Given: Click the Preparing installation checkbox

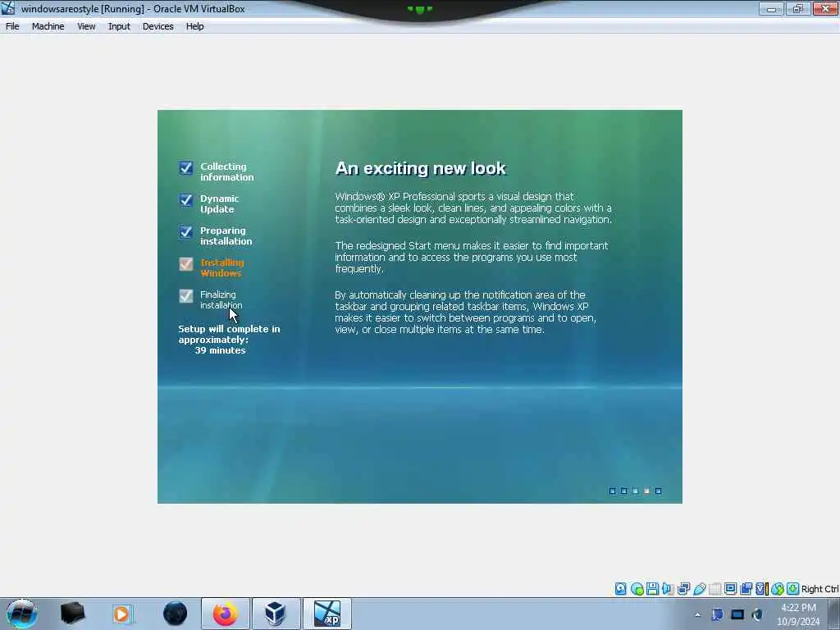Looking at the screenshot, I should 186,232.
